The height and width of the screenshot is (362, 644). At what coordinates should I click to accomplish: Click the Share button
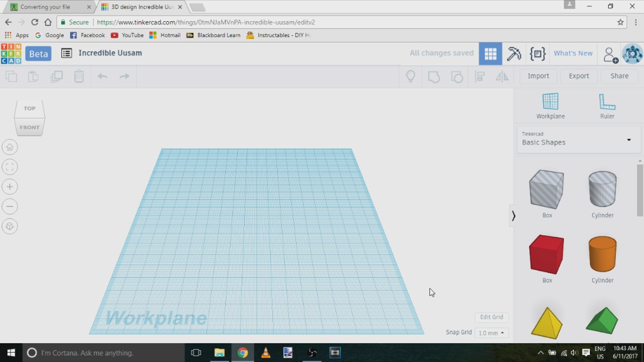pyautogui.click(x=619, y=76)
